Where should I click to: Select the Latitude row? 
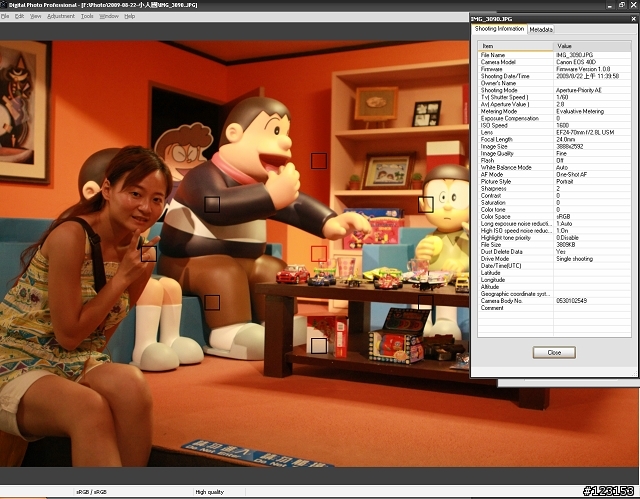click(x=554, y=273)
